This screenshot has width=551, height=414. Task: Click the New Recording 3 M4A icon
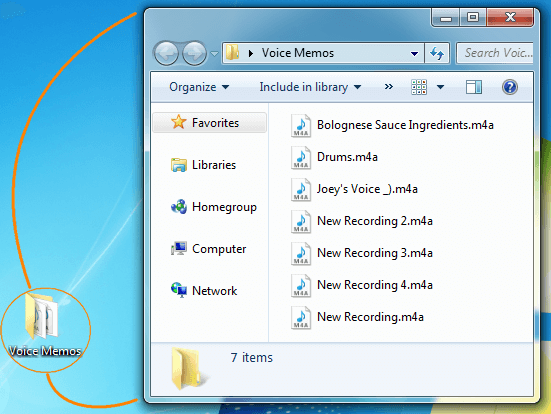[x=301, y=253]
